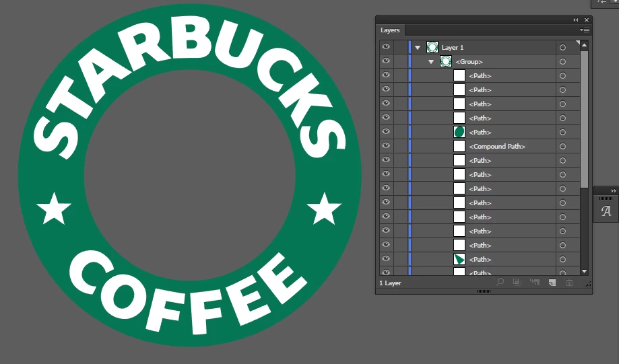619x364 pixels.
Task: Click the Layers scrollbar down arrow
Action: (584, 271)
